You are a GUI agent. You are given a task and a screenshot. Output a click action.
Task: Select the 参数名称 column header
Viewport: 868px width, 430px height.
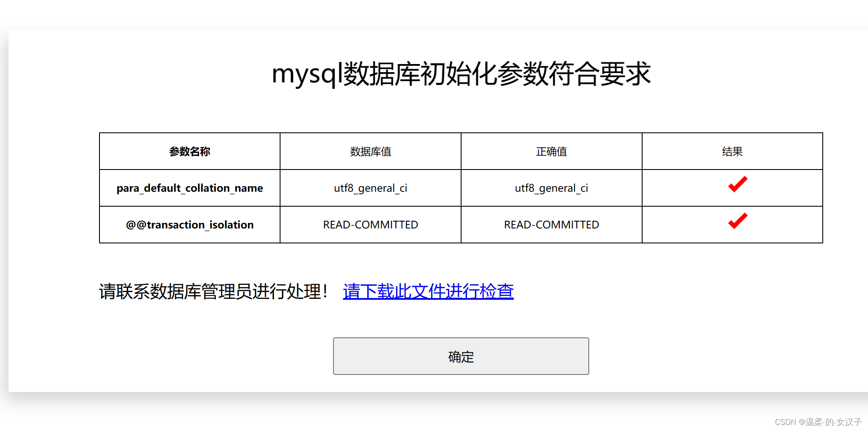[190, 152]
